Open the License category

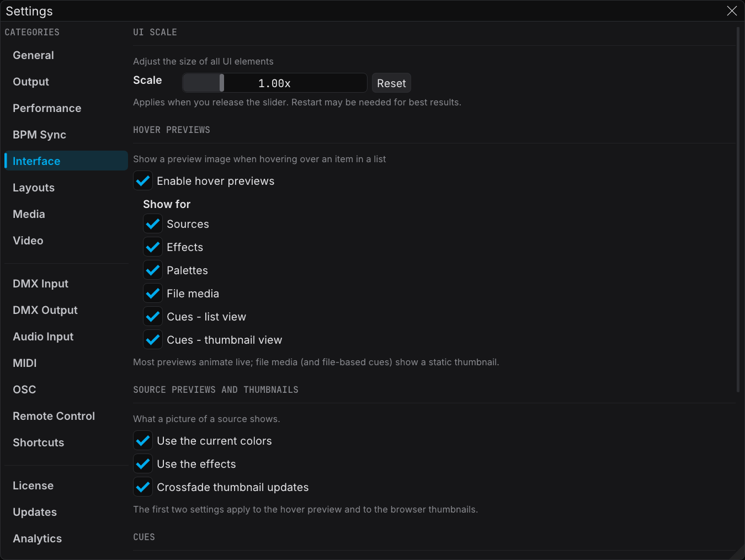66,486
